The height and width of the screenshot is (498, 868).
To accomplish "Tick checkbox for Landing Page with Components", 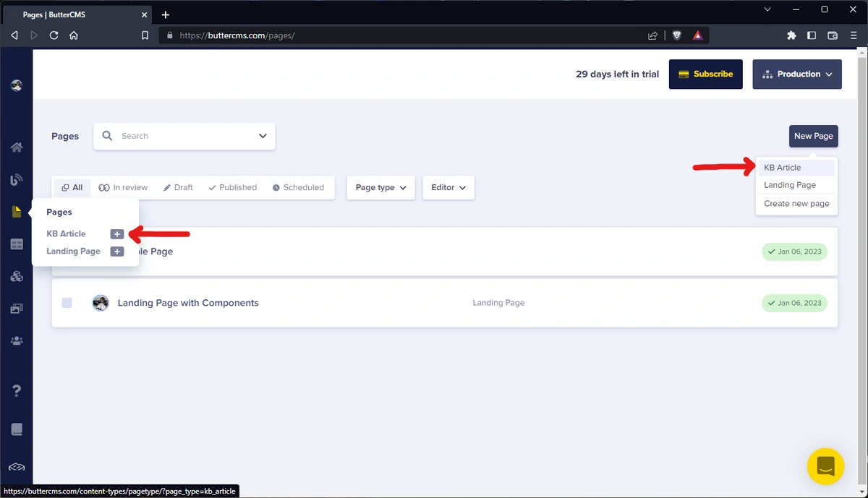I will click(x=67, y=303).
